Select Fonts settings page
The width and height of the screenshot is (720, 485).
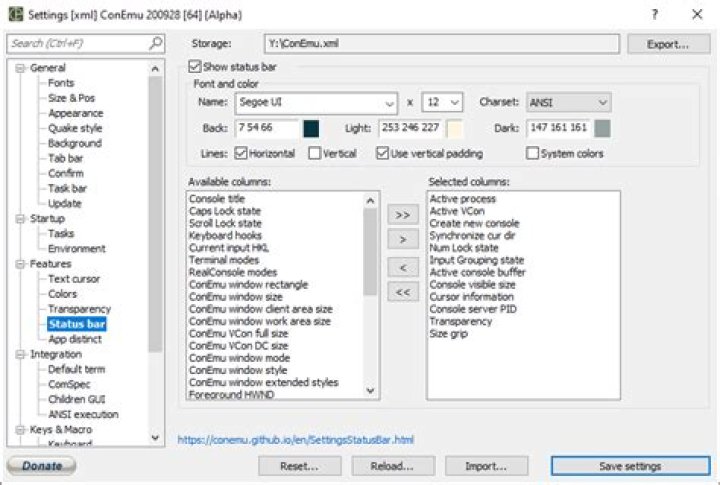click(x=61, y=83)
